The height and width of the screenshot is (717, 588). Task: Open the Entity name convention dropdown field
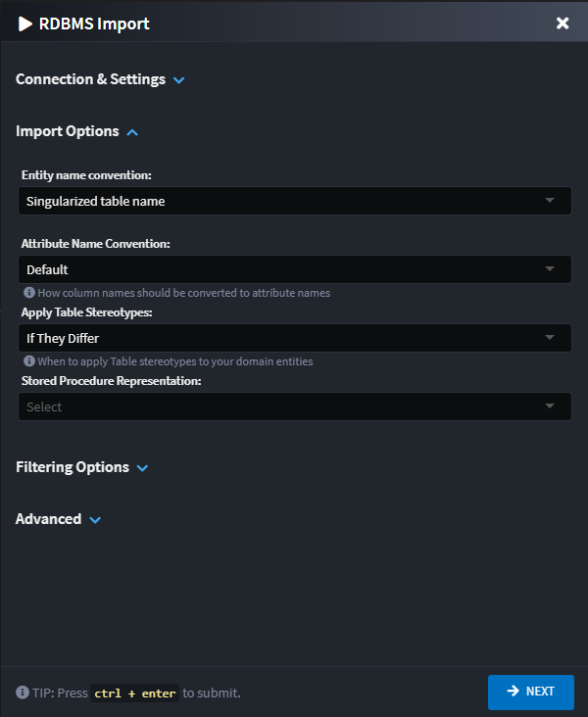284,201
